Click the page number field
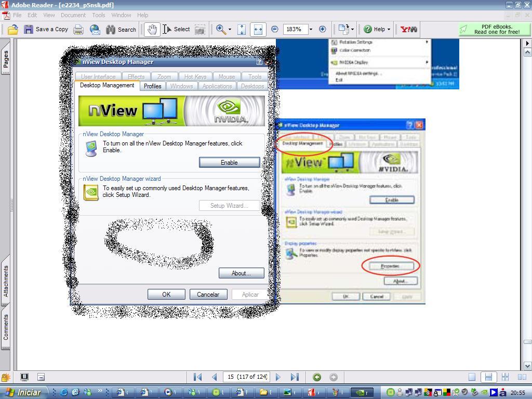The width and height of the screenshot is (532, 399). [x=246, y=377]
